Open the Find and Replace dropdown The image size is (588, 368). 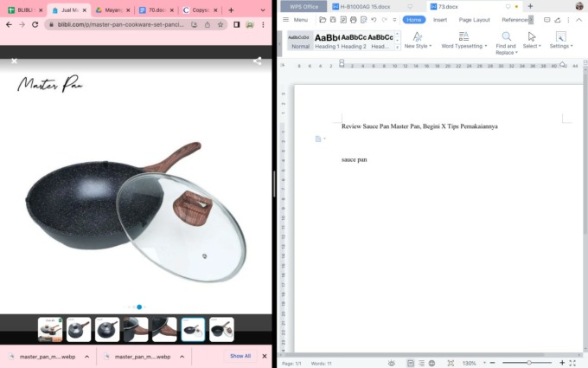point(506,42)
